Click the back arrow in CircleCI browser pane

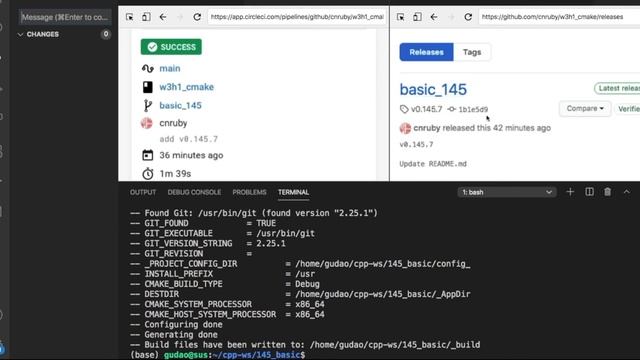point(163,17)
